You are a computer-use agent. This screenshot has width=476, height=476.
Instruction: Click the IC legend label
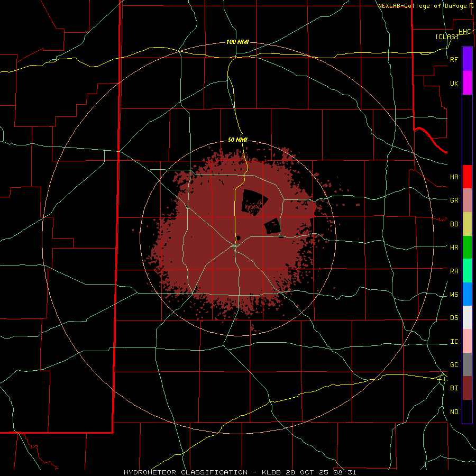(x=454, y=342)
